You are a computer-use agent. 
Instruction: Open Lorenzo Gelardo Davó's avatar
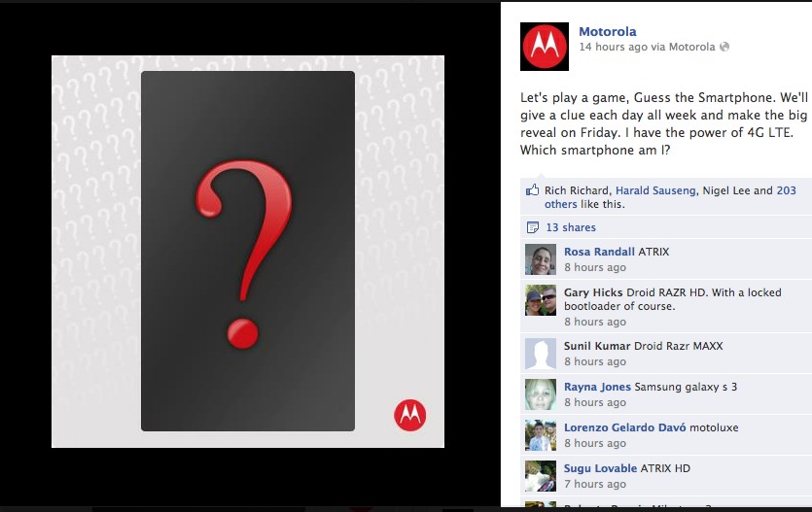point(541,435)
